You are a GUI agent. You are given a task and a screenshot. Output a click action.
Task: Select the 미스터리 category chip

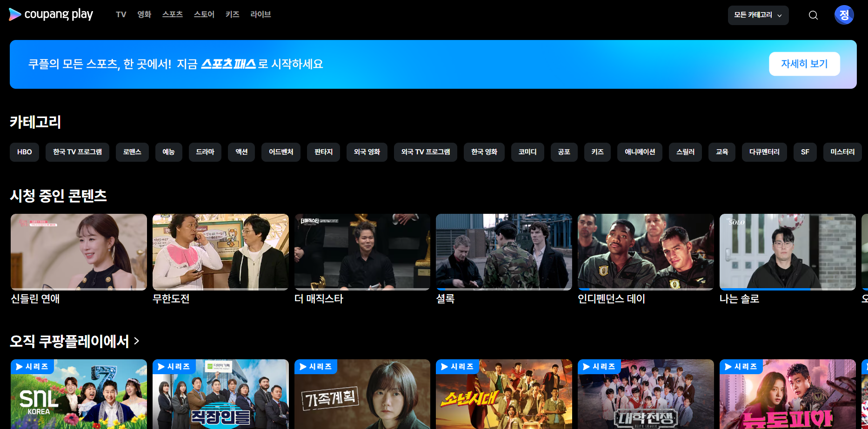[842, 152]
